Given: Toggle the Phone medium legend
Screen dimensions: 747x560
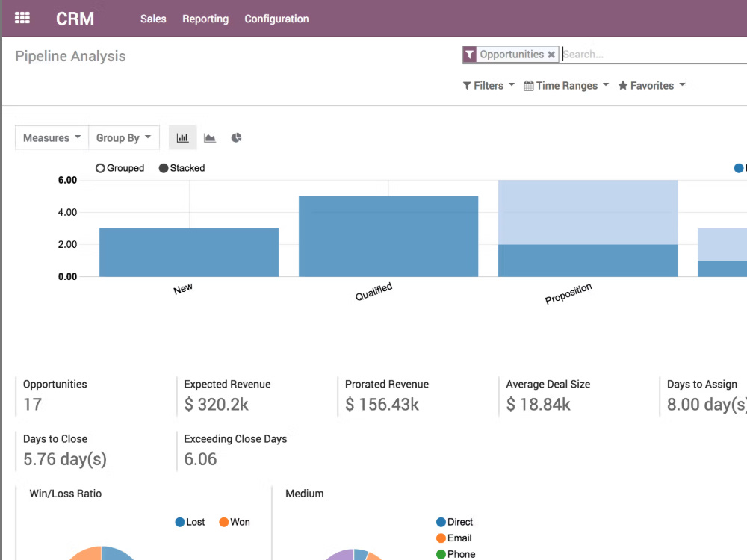Looking at the screenshot, I should 456,554.
